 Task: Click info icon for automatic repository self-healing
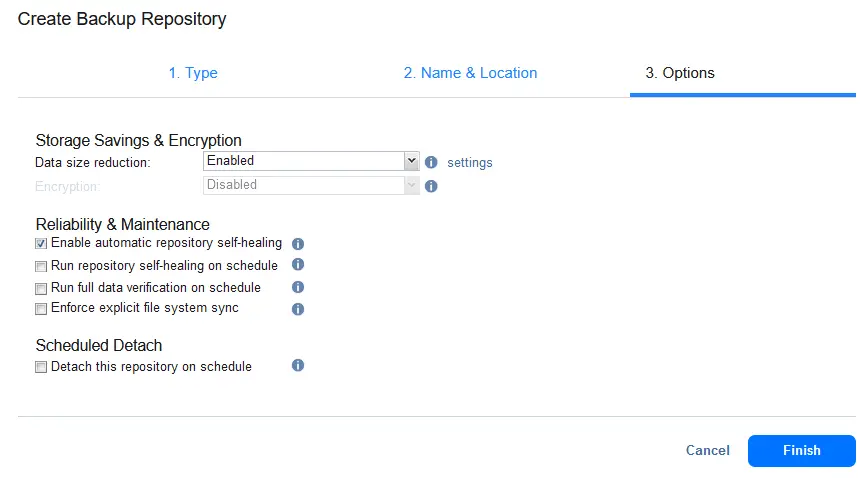point(298,244)
